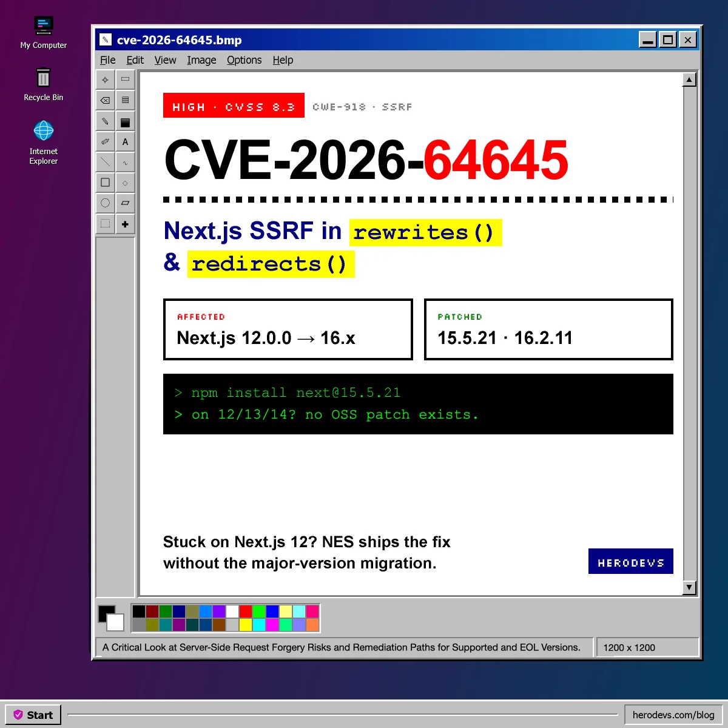Screen dimensions: 728x728
Task: Pick the dark red palette swatch
Action: point(152,612)
